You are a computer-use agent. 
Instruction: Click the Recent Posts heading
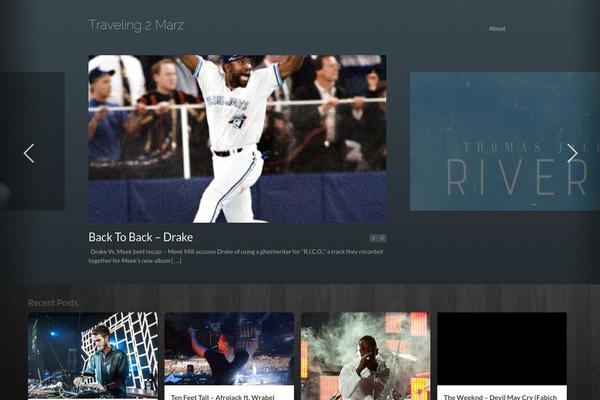[x=53, y=303]
